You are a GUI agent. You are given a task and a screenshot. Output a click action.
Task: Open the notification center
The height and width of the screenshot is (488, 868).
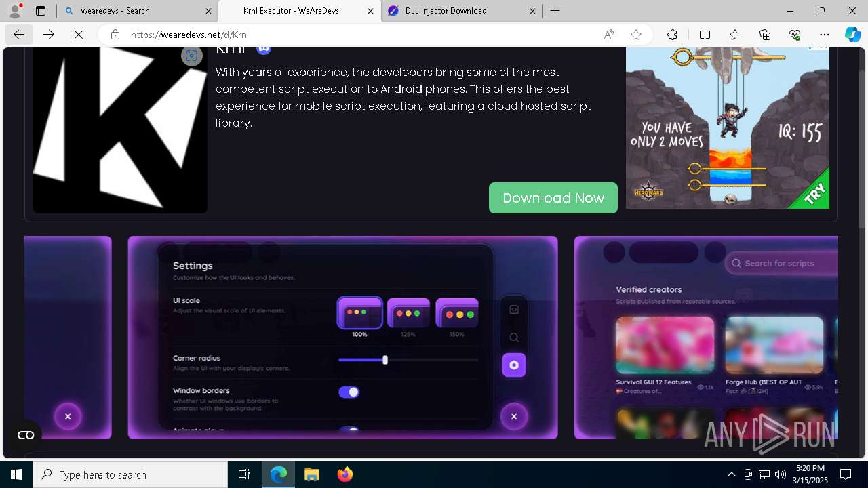tap(846, 474)
